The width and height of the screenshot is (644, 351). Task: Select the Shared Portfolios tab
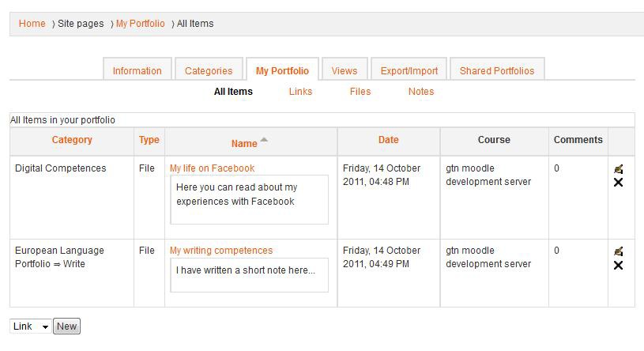coord(497,70)
